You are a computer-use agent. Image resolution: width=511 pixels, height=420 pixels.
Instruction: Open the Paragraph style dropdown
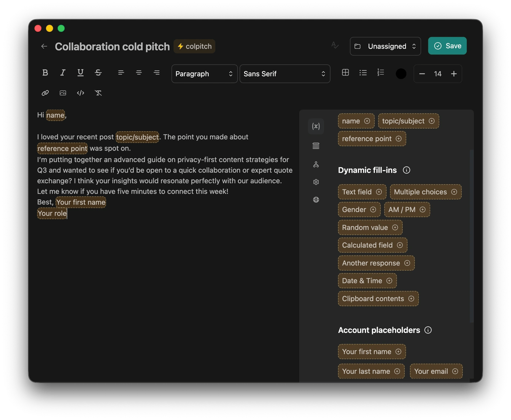point(204,74)
